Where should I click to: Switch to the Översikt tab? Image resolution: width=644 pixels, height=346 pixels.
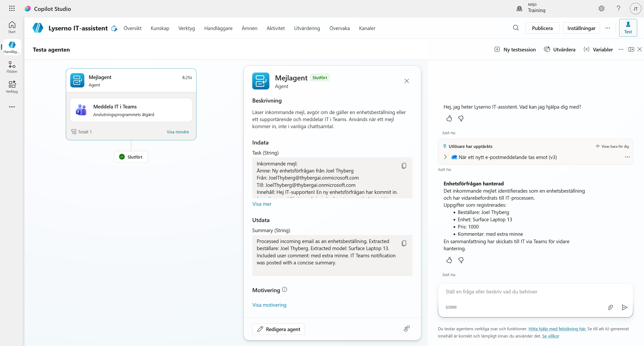pyautogui.click(x=132, y=28)
